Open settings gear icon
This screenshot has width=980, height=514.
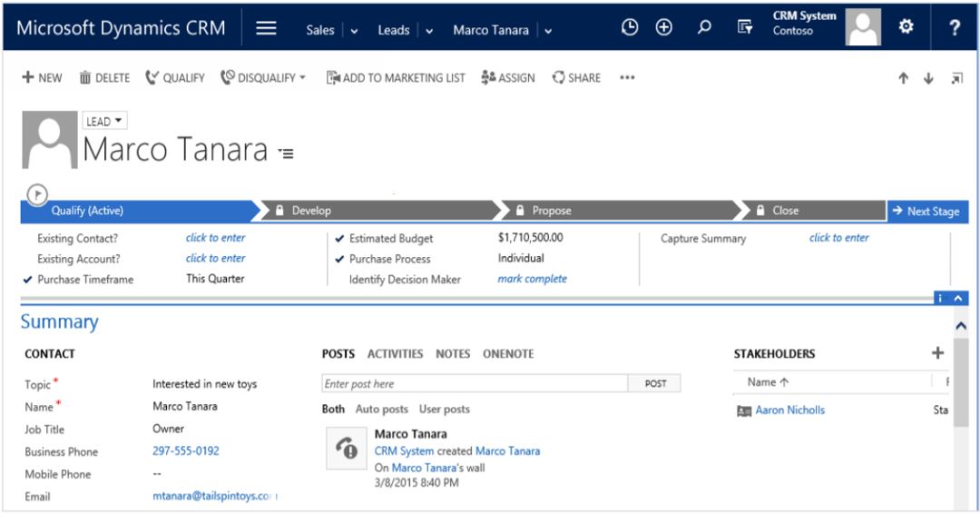906,26
